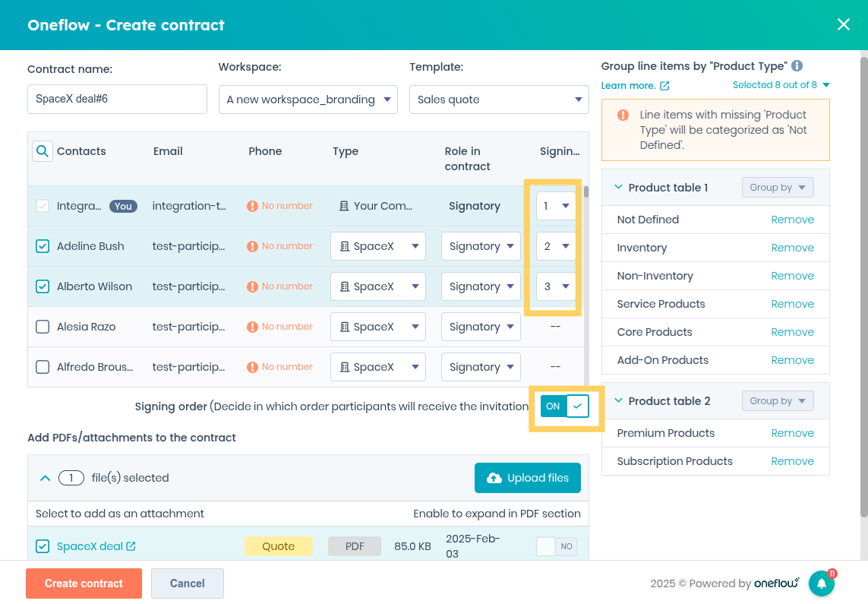
Task: Remove the Non-Inventory group
Action: (x=792, y=277)
